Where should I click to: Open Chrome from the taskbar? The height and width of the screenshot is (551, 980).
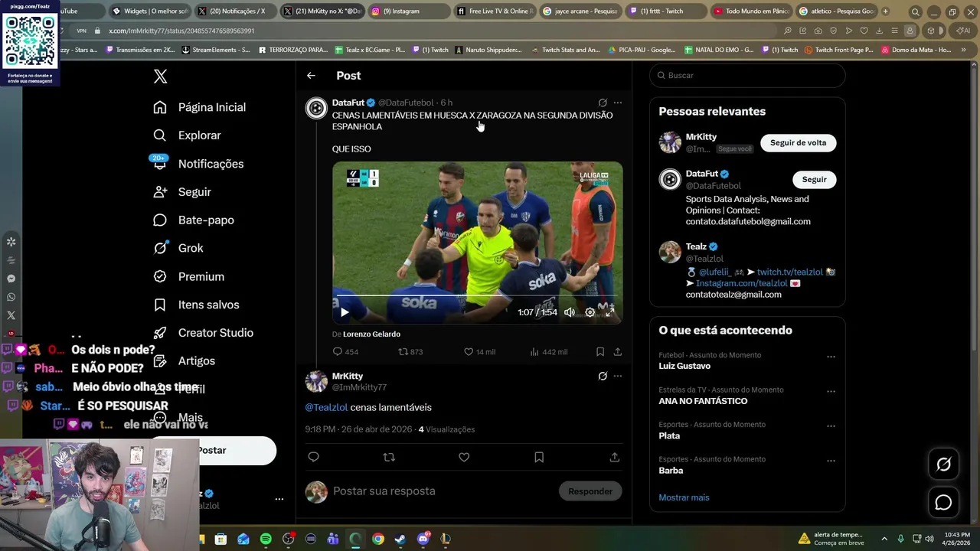click(x=378, y=539)
